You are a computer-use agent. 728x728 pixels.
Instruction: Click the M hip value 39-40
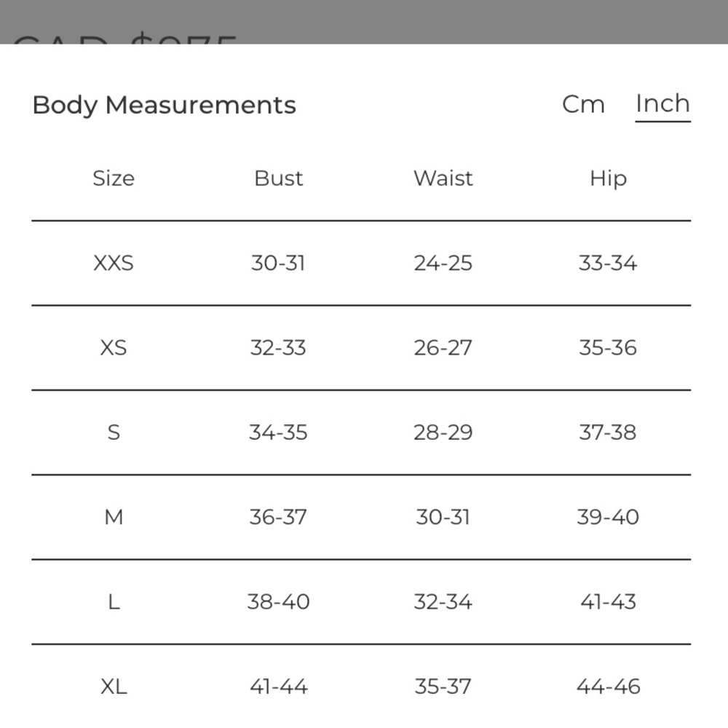pyautogui.click(x=608, y=517)
